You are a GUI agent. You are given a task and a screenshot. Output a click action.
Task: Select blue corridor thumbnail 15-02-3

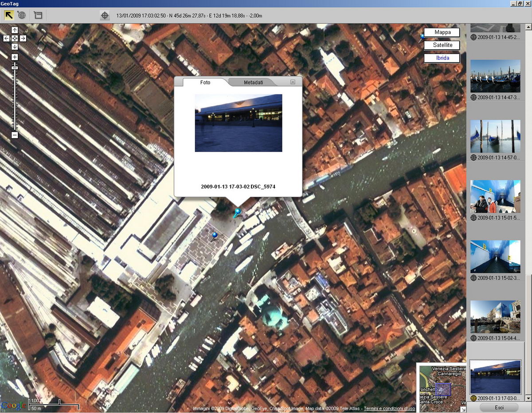tap(495, 257)
